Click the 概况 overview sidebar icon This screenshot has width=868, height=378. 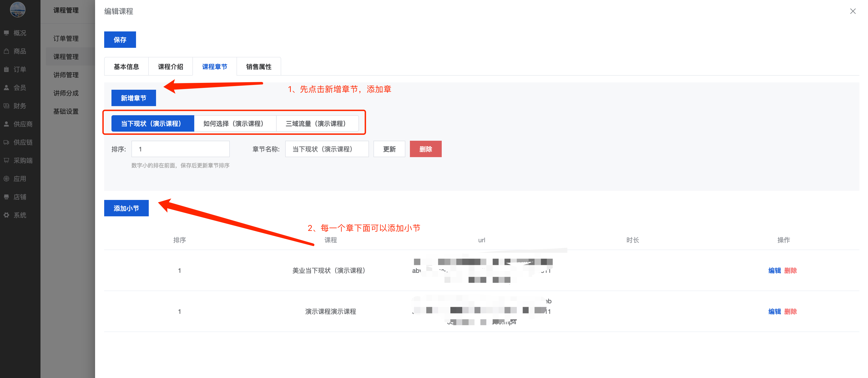coord(6,33)
